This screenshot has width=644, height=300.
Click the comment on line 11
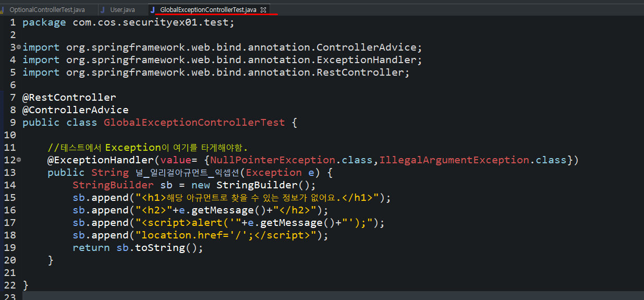tap(148, 148)
